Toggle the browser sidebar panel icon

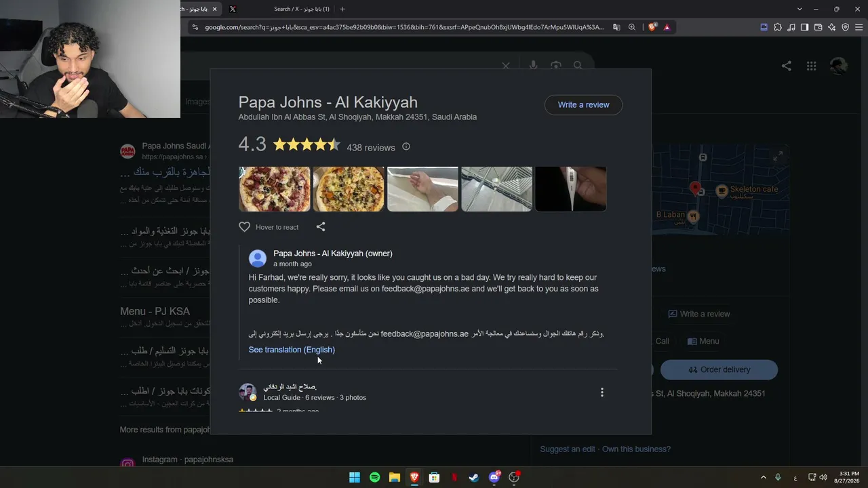click(804, 27)
